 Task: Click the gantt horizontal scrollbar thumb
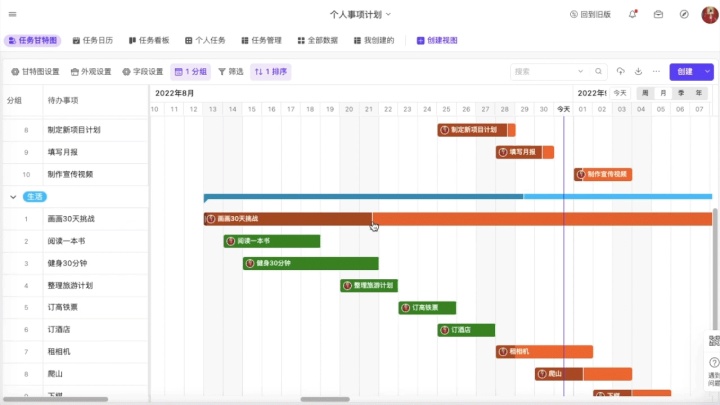[325, 399]
